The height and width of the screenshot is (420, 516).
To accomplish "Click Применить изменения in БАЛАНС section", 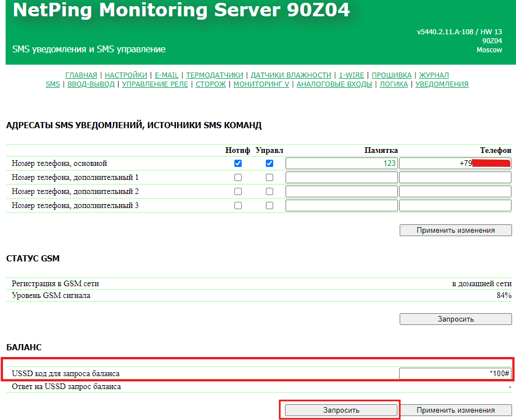I will (455, 410).
